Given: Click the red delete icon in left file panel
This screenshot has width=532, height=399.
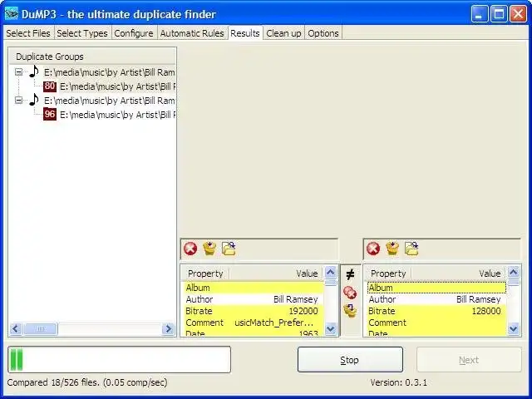Looking at the screenshot, I should [x=190, y=249].
